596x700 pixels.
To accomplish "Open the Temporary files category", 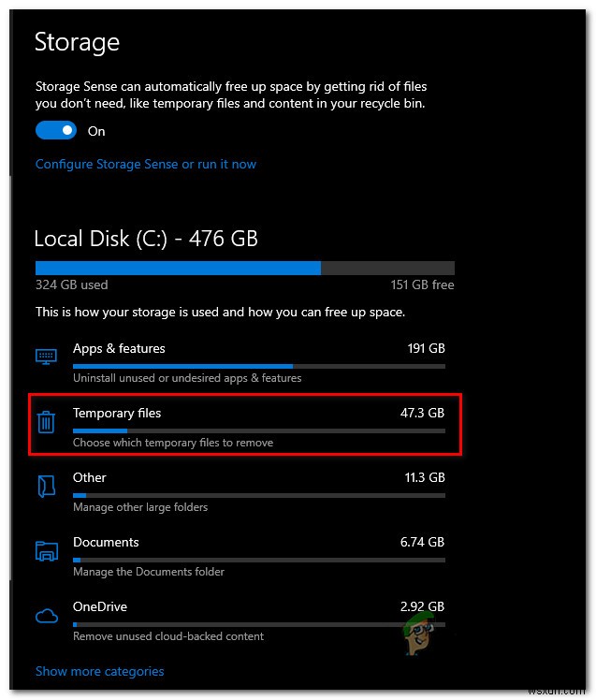I will [x=117, y=413].
